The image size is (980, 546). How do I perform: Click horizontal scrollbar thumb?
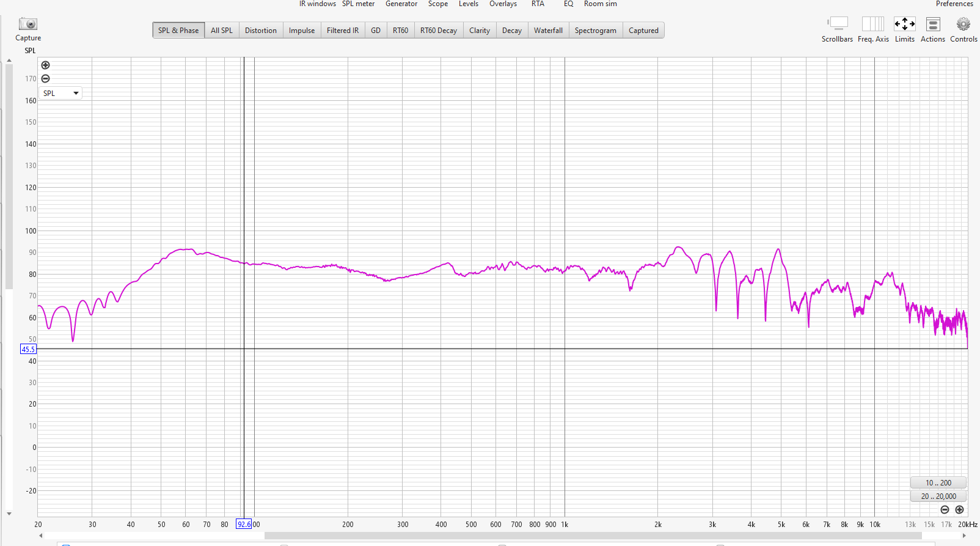click(x=593, y=536)
